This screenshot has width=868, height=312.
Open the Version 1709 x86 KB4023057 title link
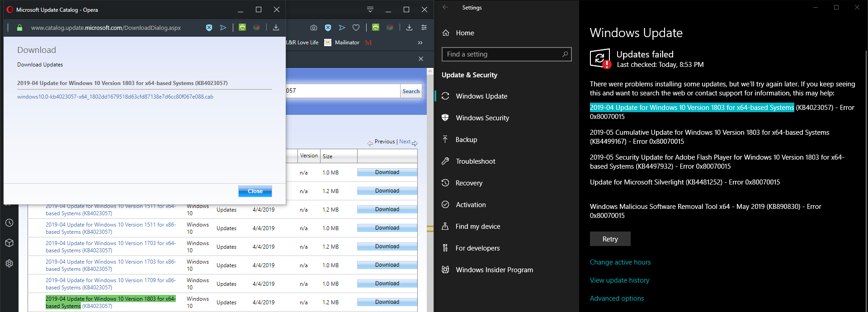111,284
